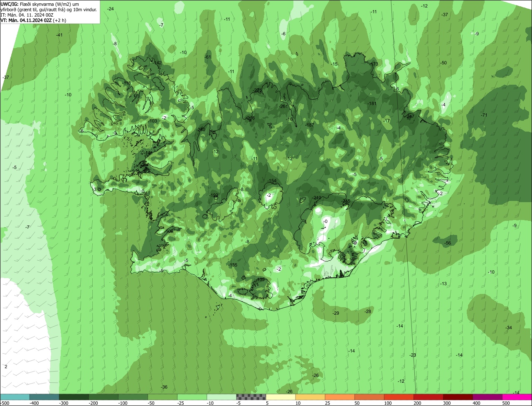This screenshot has height=406, width=532.
Task: Select the '-240' flux value
Action: pos(201,130)
